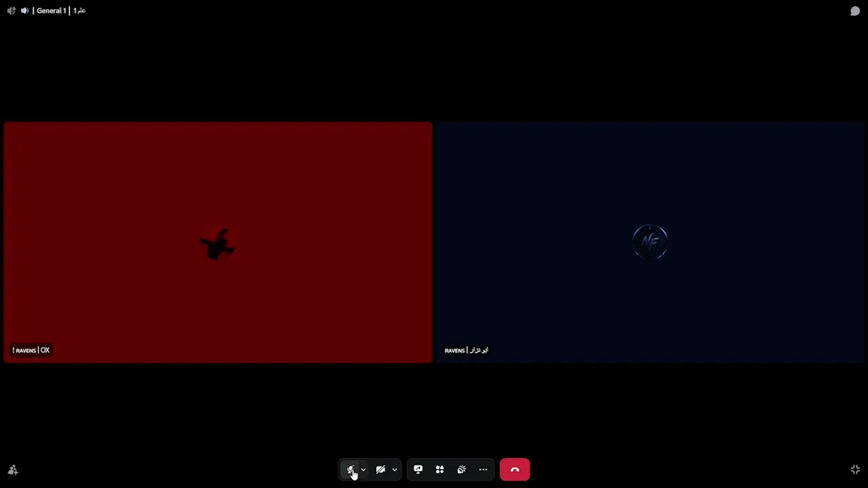Select the red video tile of RAVENS | OX
The image size is (868, 488).
218,243
